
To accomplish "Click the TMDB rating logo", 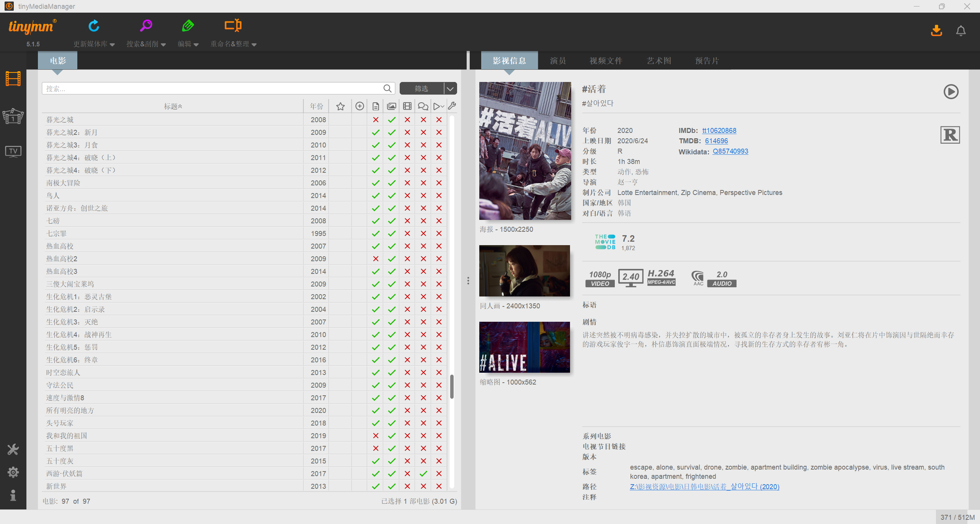I will (x=605, y=242).
